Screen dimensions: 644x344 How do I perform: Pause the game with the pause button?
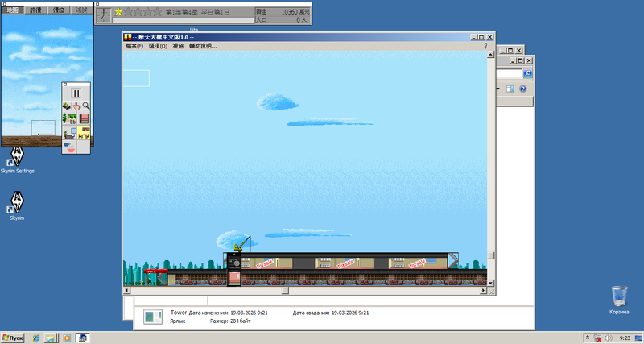click(x=76, y=93)
